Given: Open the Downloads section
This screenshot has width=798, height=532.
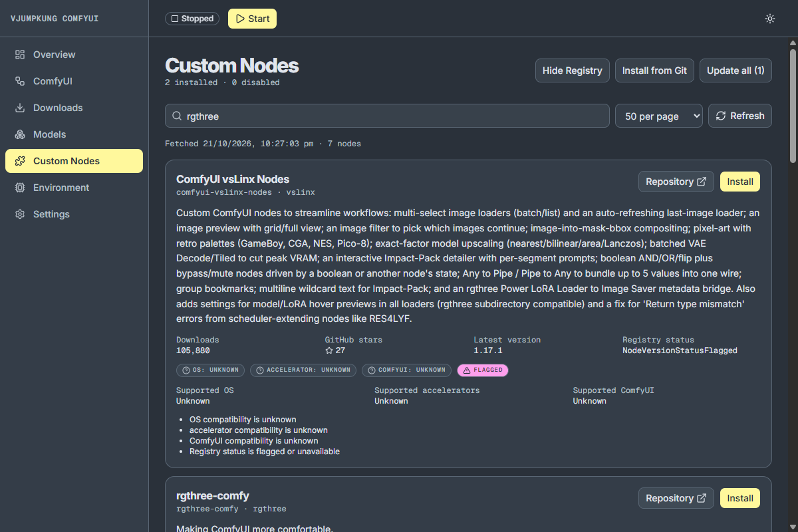Looking at the screenshot, I should coord(74,108).
